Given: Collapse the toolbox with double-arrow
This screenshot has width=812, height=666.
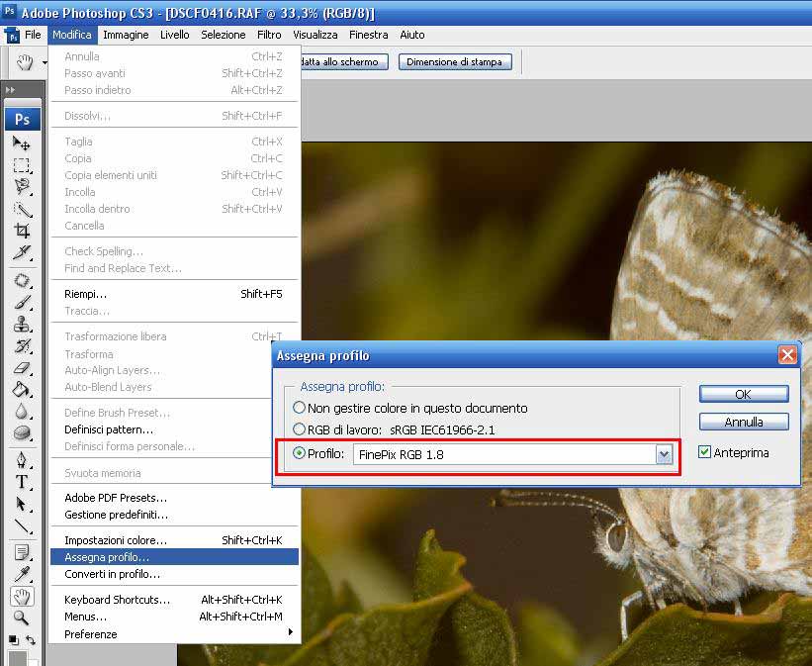Looking at the screenshot, I should tap(10, 90).
